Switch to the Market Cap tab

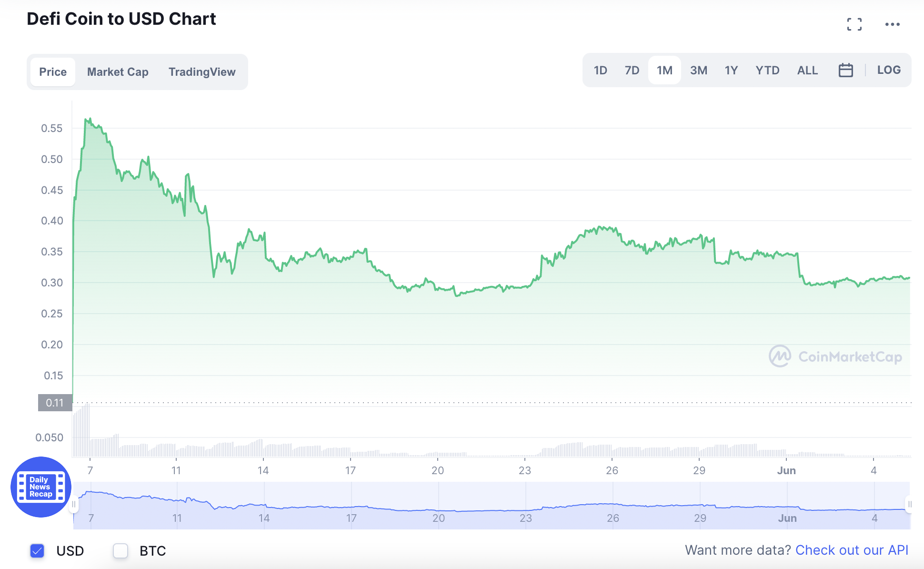(117, 71)
